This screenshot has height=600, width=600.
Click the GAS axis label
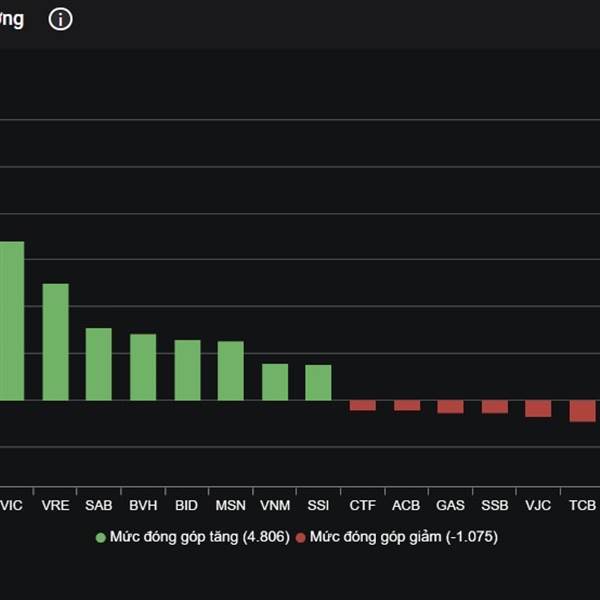click(x=450, y=506)
